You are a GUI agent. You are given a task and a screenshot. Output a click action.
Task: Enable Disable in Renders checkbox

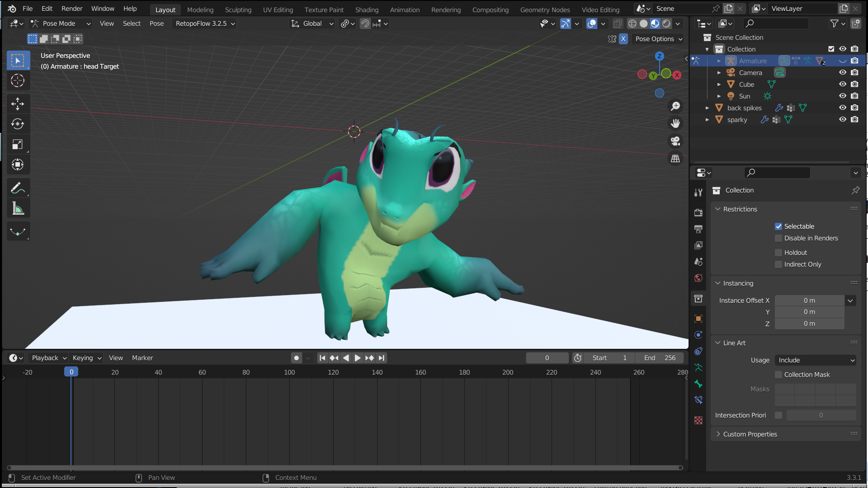(778, 238)
